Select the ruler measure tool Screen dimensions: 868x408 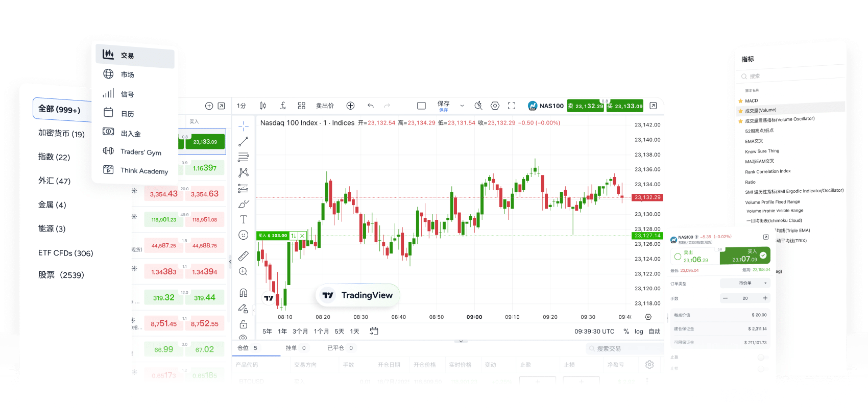244,256
